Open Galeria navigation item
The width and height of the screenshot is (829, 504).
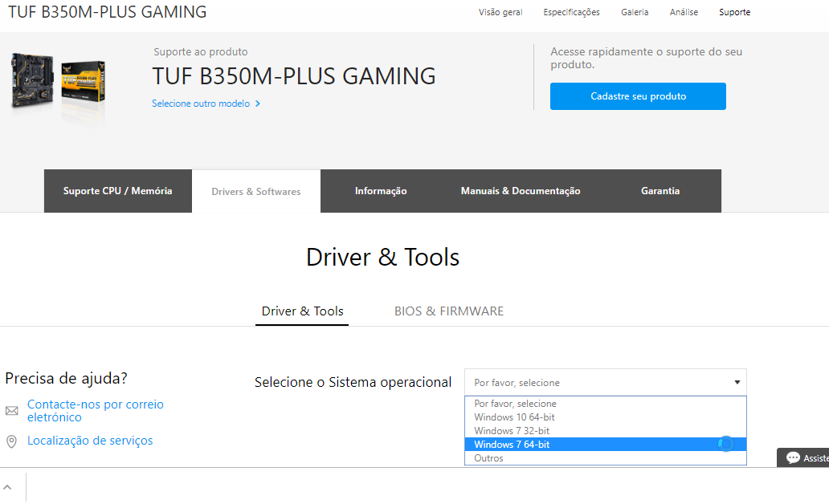(635, 12)
